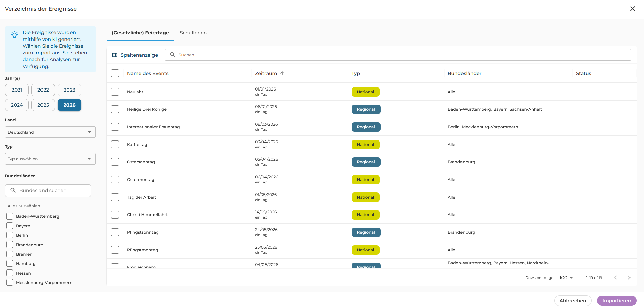Click the Importieren button
644x308 pixels.
tap(617, 301)
